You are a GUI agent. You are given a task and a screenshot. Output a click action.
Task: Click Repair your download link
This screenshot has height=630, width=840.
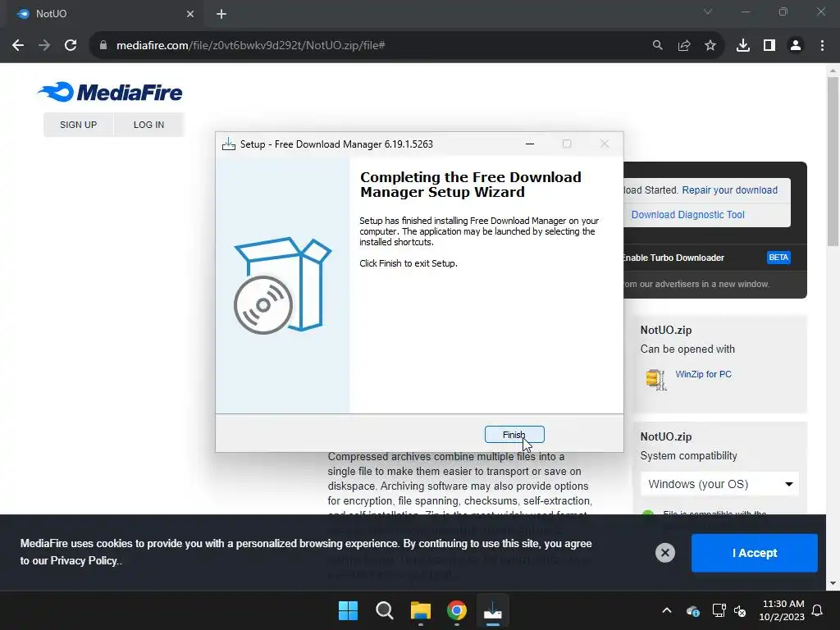click(x=729, y=190)
